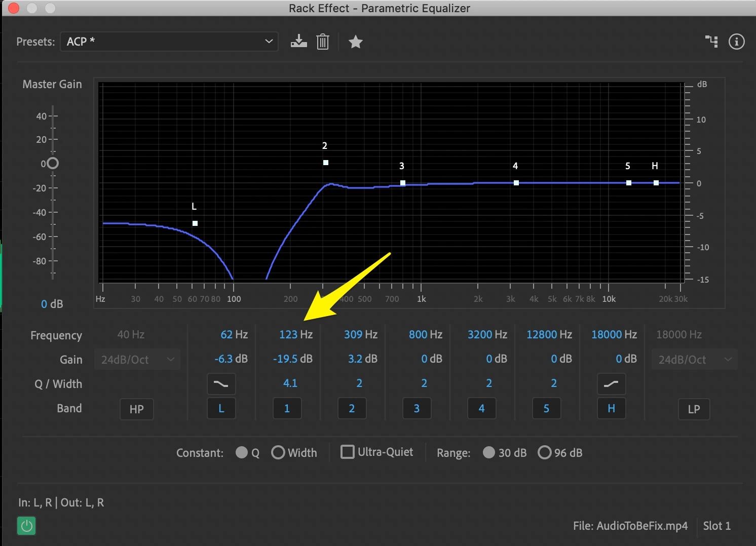Toggle band 2 button

(352, 408)
